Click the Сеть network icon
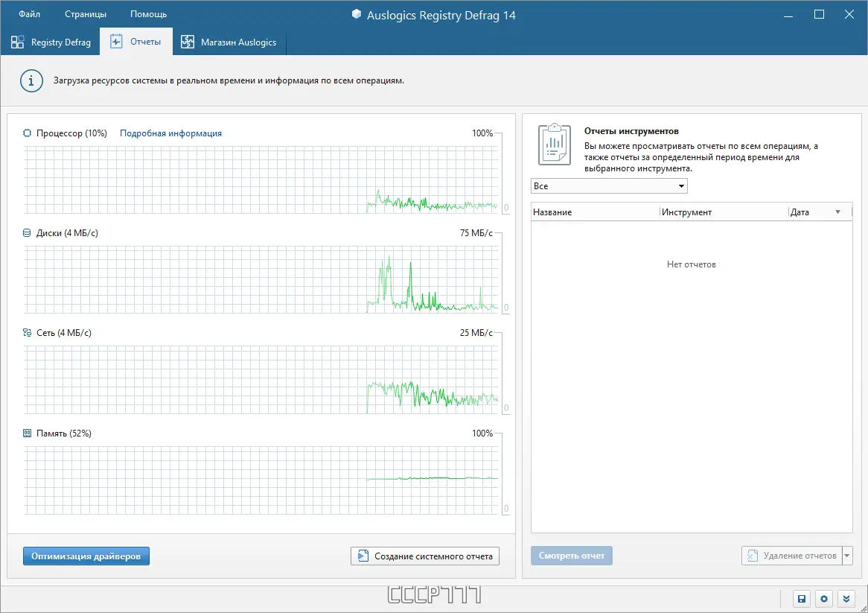The height and width of the screenshot is (613, 868). tap(27, 333)
